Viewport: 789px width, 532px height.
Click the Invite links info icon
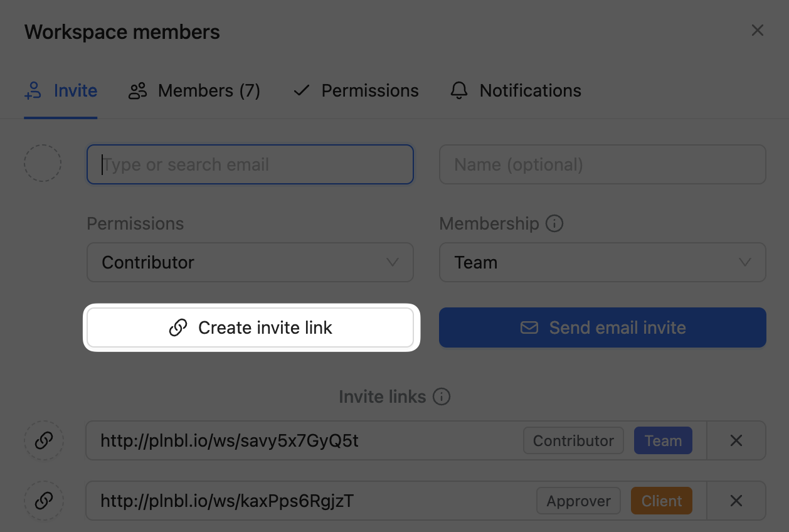click(x=442, y=396)
